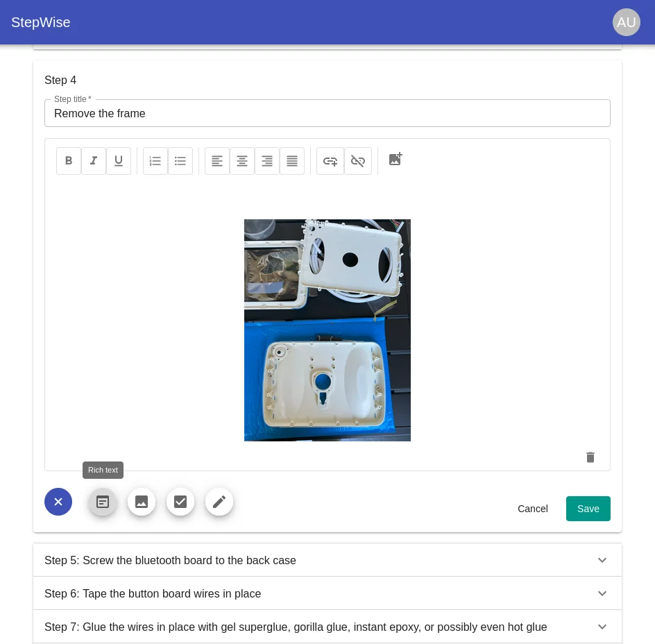The height and width of the screenshot is (644, 655).
Task: Click the StepWise app title
Action: tap(40, 22)
